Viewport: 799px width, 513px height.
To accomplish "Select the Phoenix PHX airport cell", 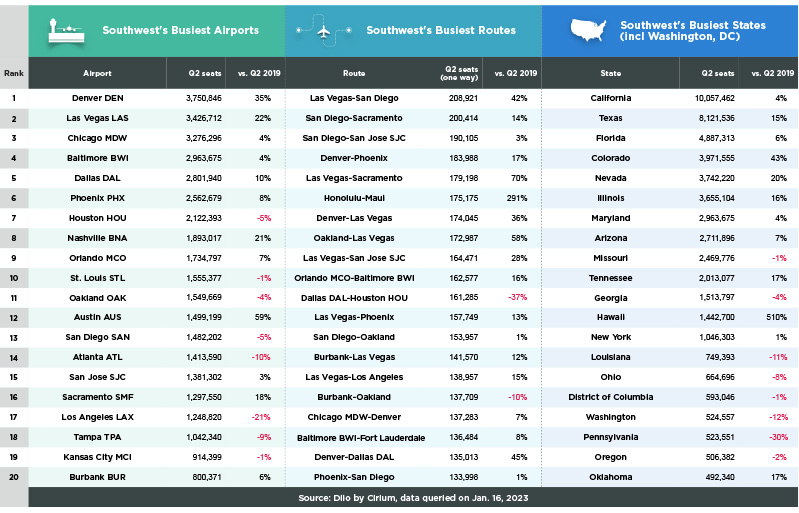I will coord(97,198).
